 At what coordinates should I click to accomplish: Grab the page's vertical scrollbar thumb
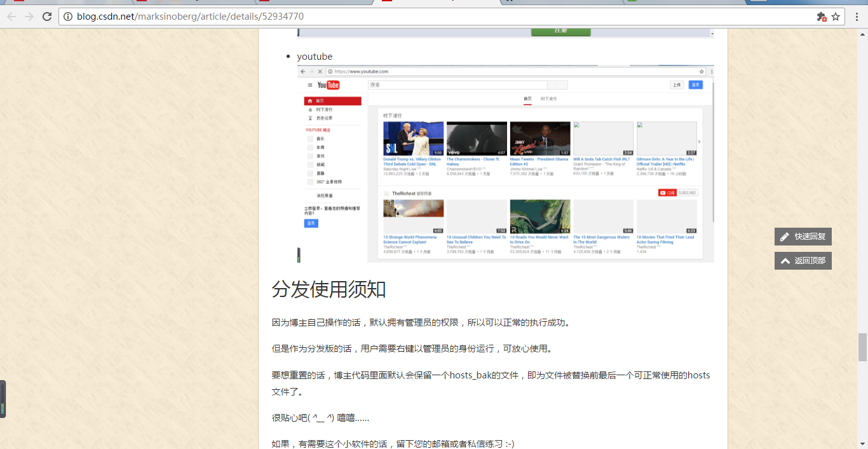pyautogui.click(x=862, y=347)
